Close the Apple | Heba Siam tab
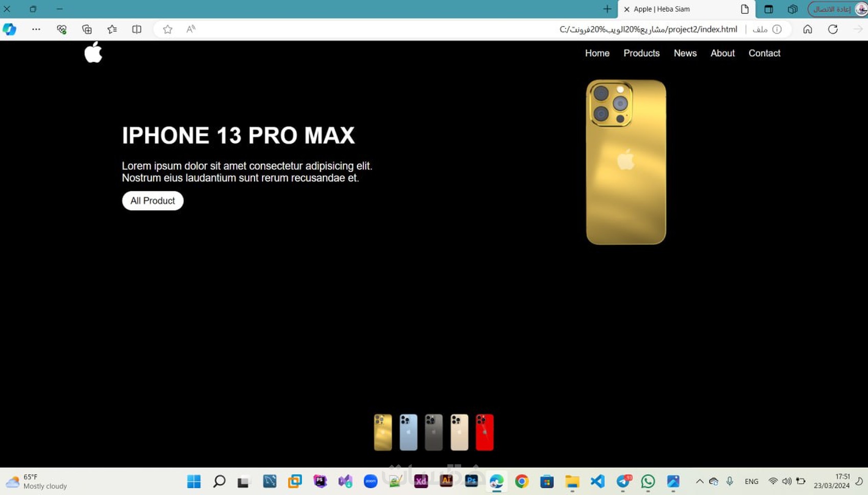868x495 pixels. (x=626, y=9)
